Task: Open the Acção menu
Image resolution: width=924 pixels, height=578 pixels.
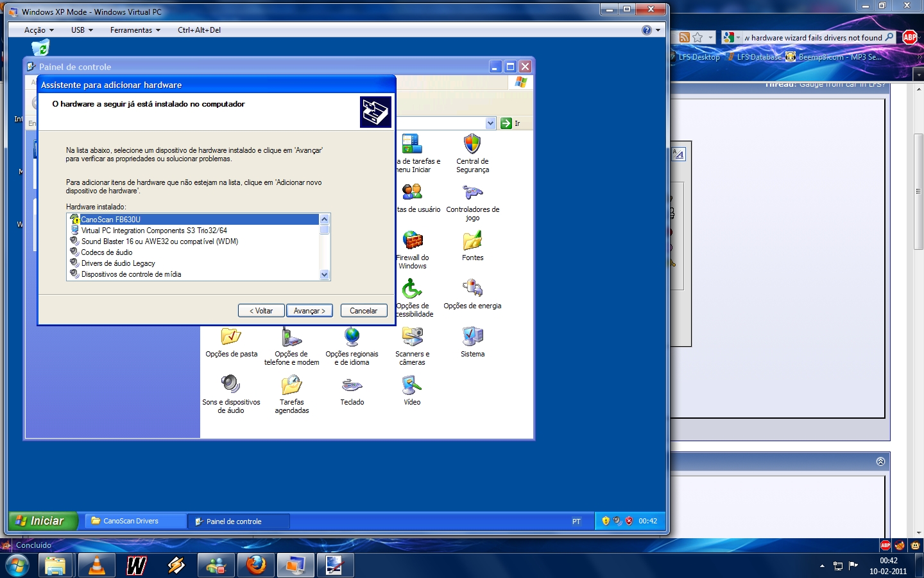Action: click(x=38, y=30)
